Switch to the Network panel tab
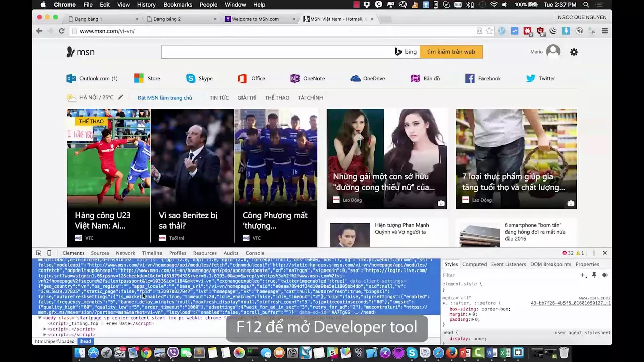 click(125, 253)
